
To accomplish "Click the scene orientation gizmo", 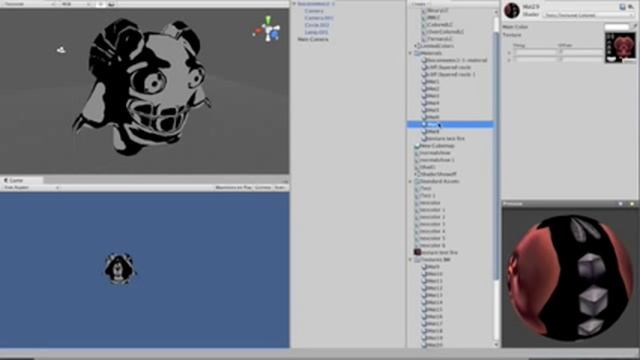I will click(x=267, y=30).
